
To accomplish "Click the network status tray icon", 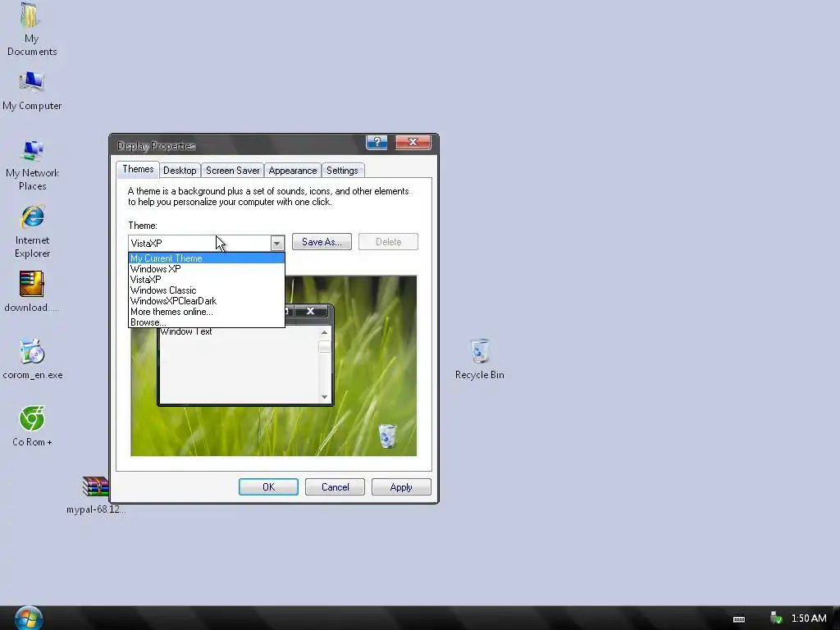I will coord(776,618).
